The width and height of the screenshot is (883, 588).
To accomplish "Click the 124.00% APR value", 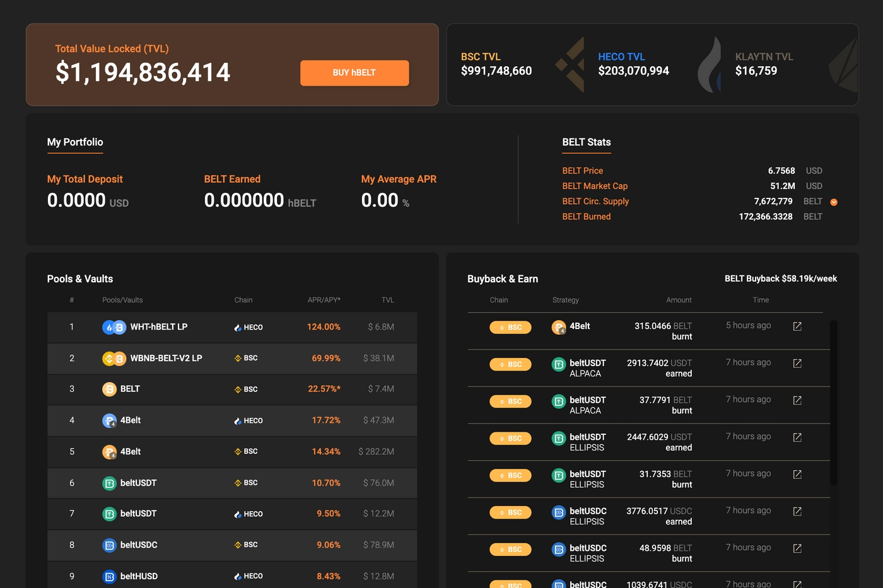I will (x=324, y=327).
